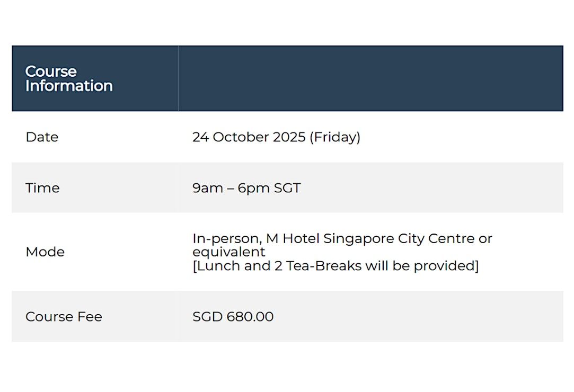
Task: Select the "Date" row label
Action: click(42, 137)
